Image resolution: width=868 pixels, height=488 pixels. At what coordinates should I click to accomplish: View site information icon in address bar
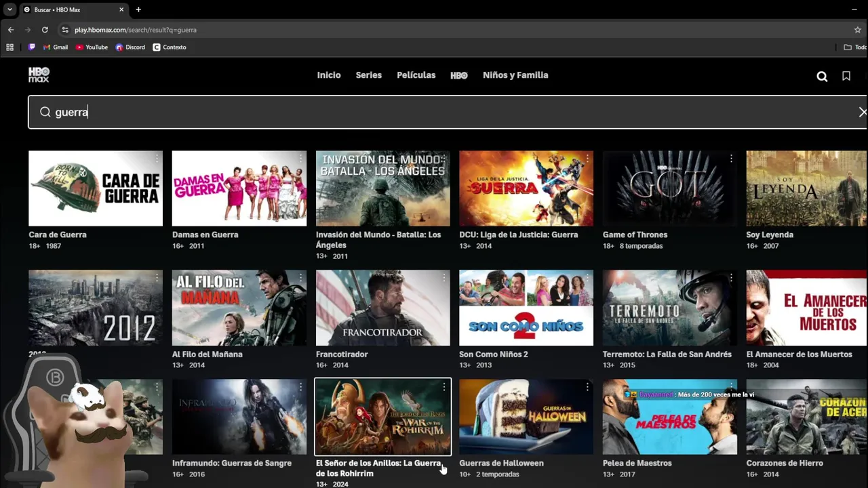click(65, 30)
